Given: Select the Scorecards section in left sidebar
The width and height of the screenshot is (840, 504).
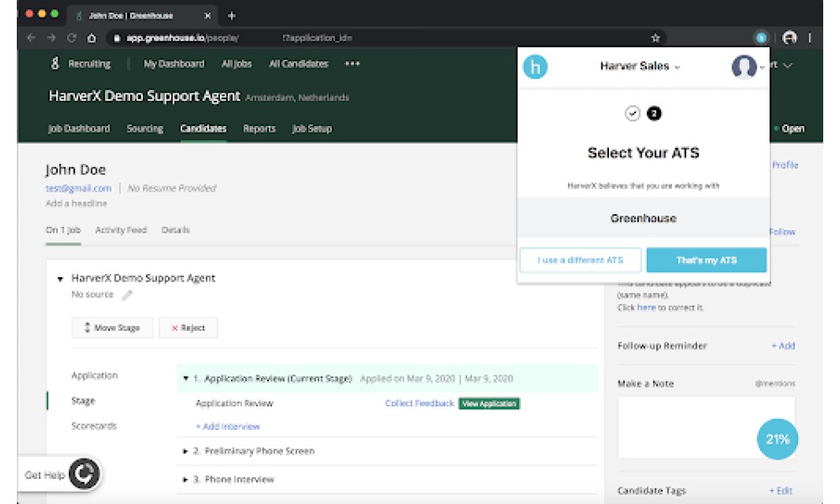Looking at the screenshot, I should 94,426.
